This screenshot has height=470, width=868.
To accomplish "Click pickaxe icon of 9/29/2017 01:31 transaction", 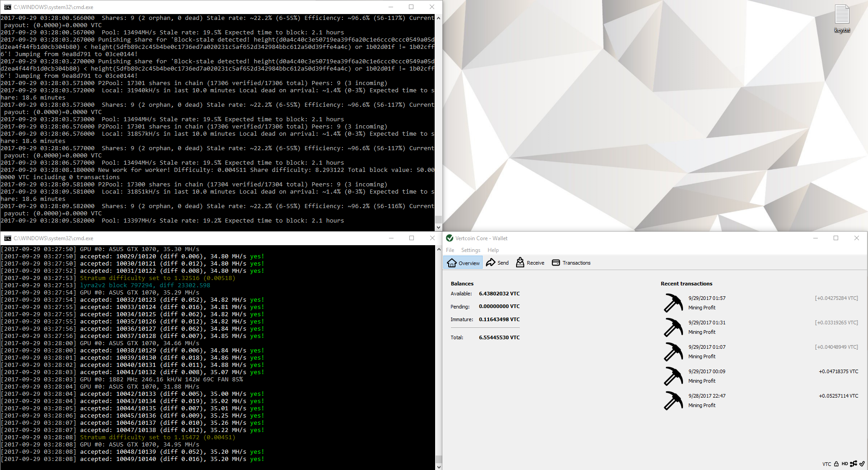I will [673, 327].
